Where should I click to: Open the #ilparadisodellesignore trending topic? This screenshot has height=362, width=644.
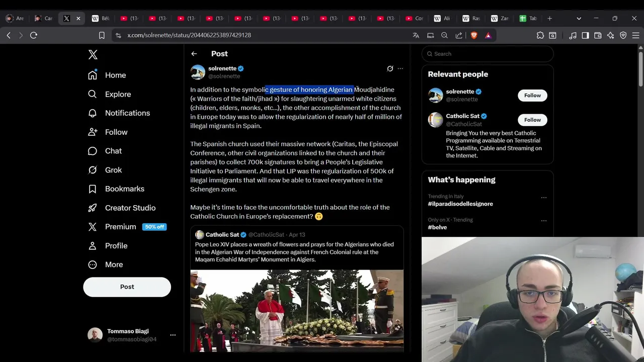[x=460, y=204]
